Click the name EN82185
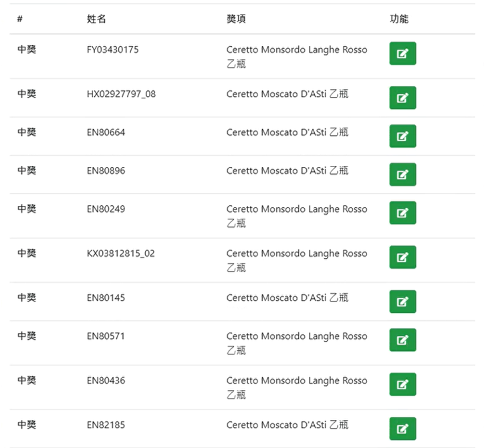 tap(106, 425)
